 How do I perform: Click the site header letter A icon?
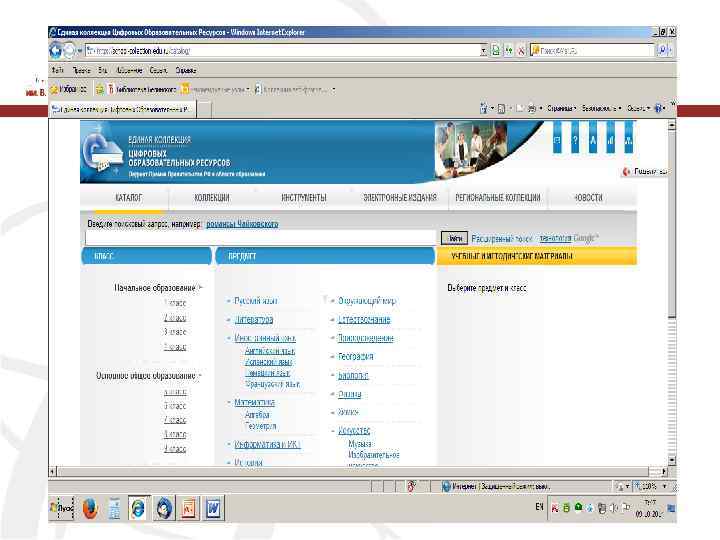(593, 139)
